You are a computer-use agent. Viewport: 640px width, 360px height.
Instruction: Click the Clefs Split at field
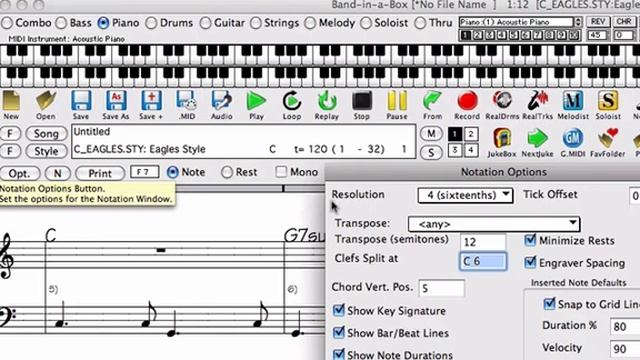point(483,261)
